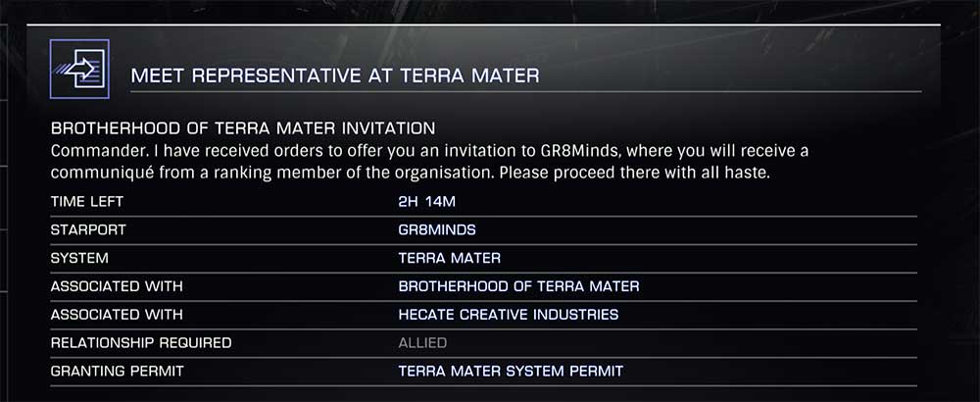Click the Starport row label

88,229
